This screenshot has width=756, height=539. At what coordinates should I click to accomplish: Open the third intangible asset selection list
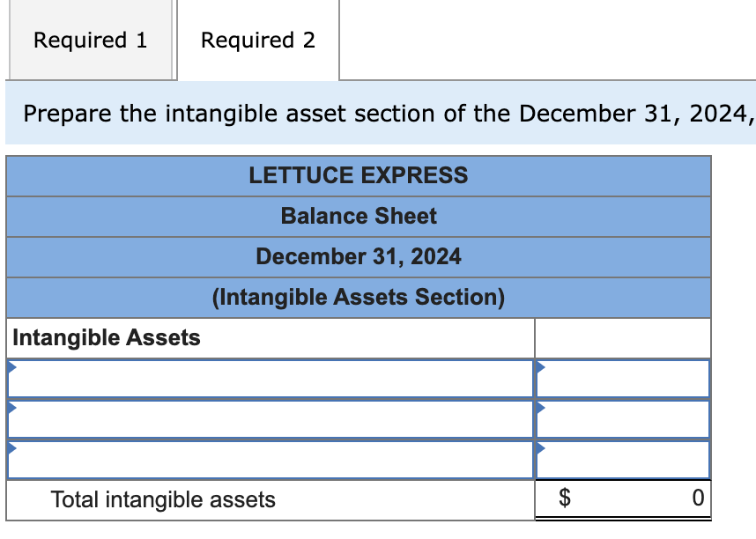pos(264,460)
